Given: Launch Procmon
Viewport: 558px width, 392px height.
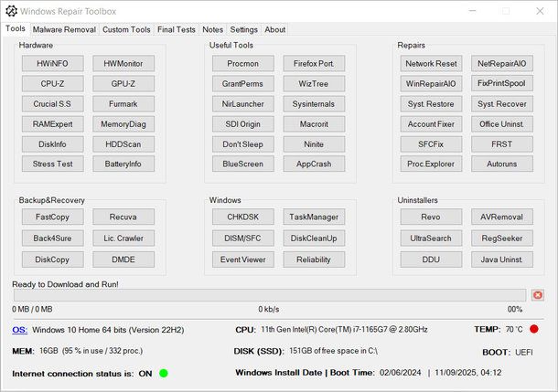Looking at the screenshot, I should tap(243, 64).
